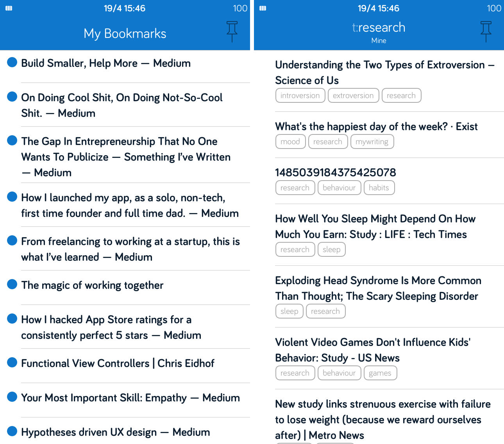This screenshot has height=444, width=504.
Task: Tap the time display in the status bar
Action: [125, 8]
